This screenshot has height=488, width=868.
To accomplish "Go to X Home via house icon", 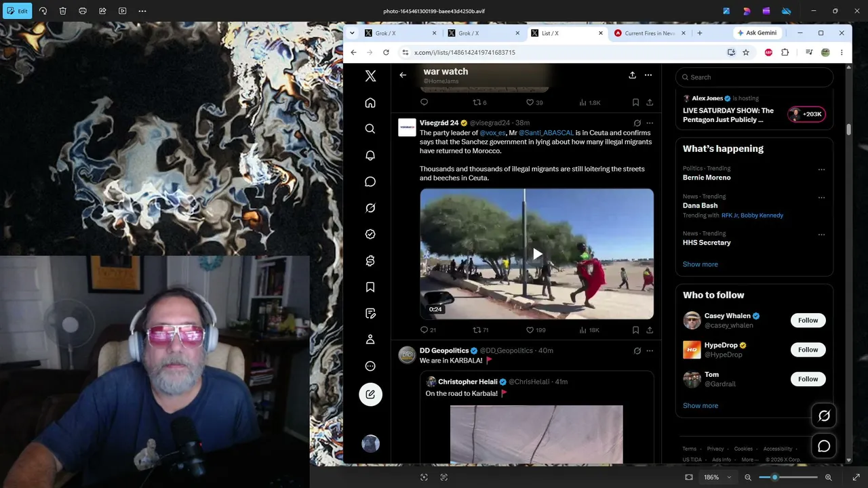I will pos(370,102).
